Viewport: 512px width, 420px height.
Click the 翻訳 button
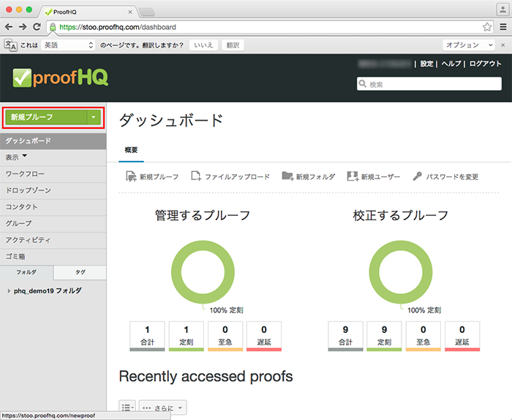point(233,45)
